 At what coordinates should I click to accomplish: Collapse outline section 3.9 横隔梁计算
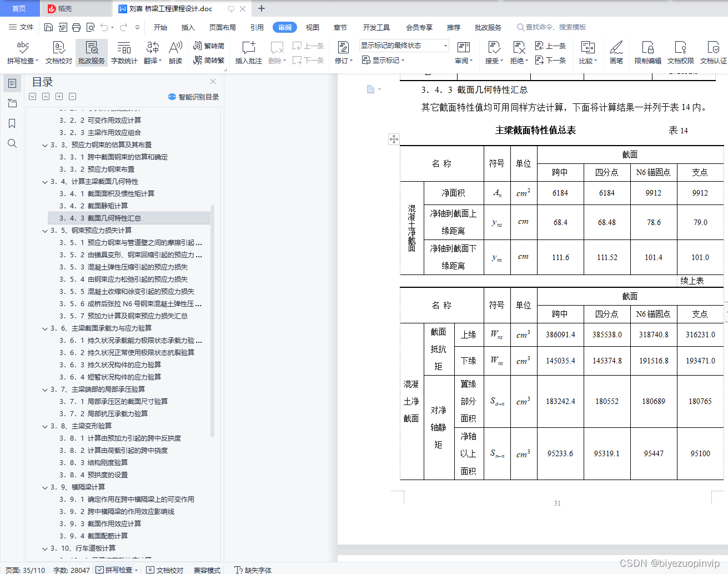click(x=45, y=487)
